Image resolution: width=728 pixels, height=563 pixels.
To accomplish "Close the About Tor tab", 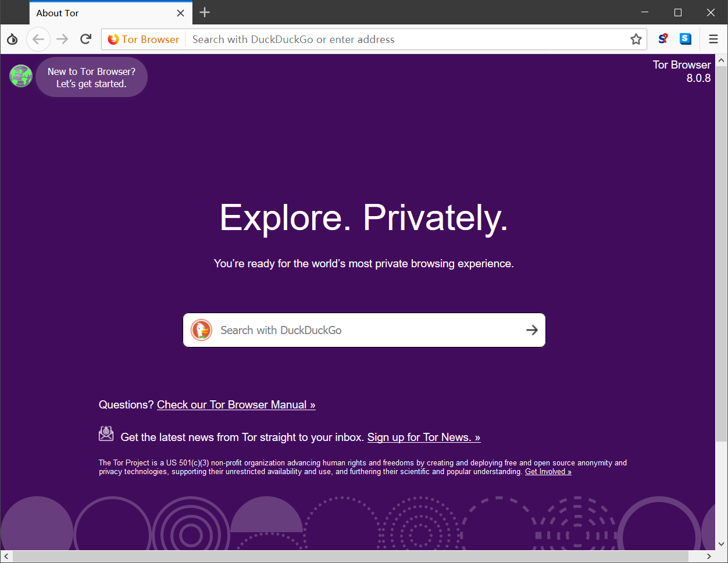I will (x=181, y=13).
